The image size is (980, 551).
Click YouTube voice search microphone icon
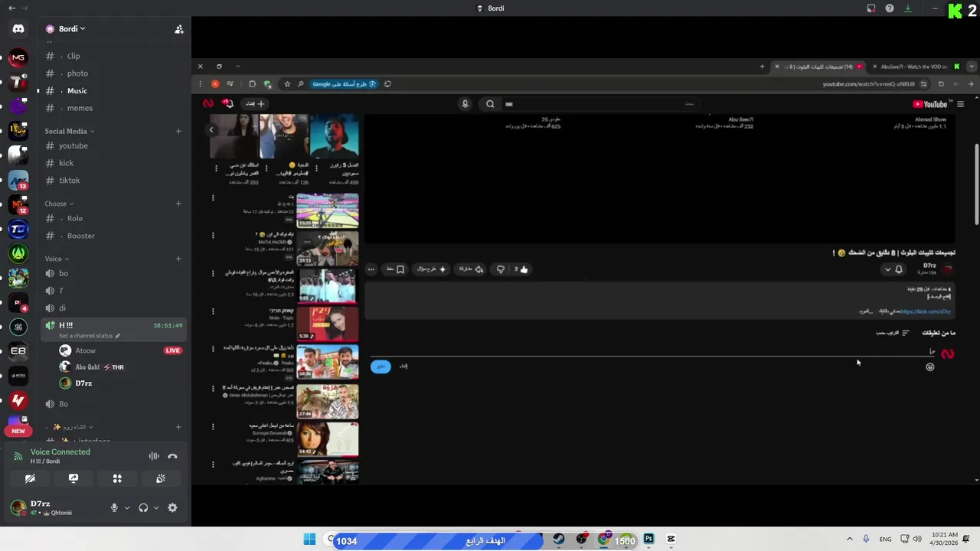[465, 104]
